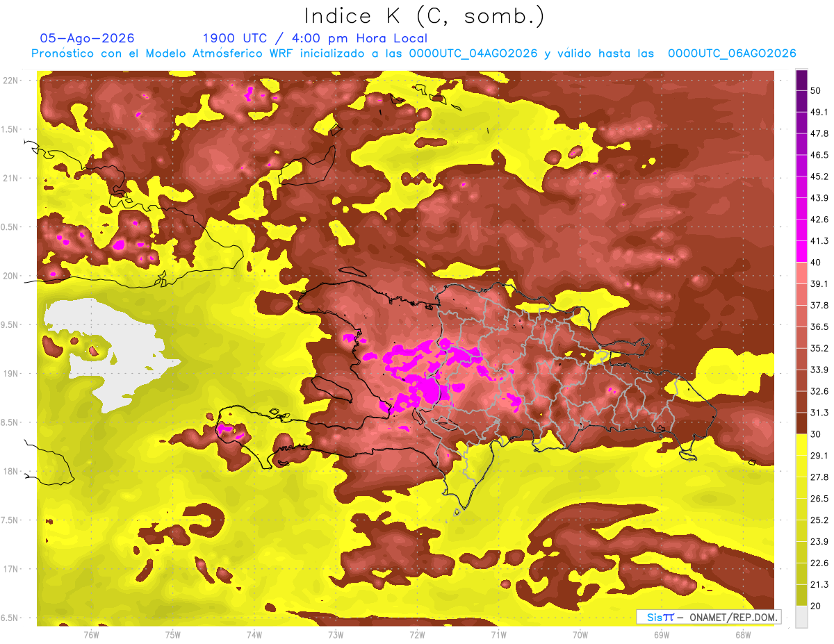The width and height of the screenshot is (834, 644).
Task: Click the initialization time "0000UTC_04AGO2026"
Action: click(x=473, y=53)
